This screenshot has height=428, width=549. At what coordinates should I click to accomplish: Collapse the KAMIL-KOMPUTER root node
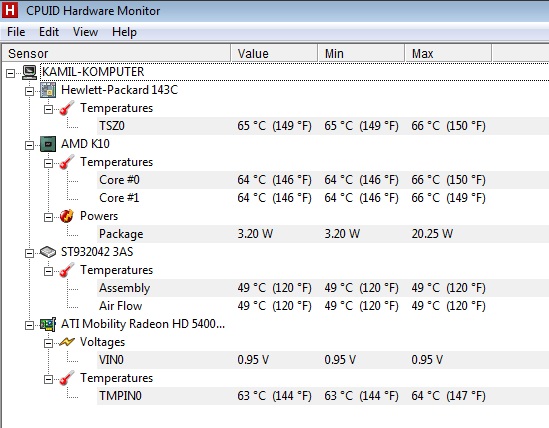[x=11, y=73]
